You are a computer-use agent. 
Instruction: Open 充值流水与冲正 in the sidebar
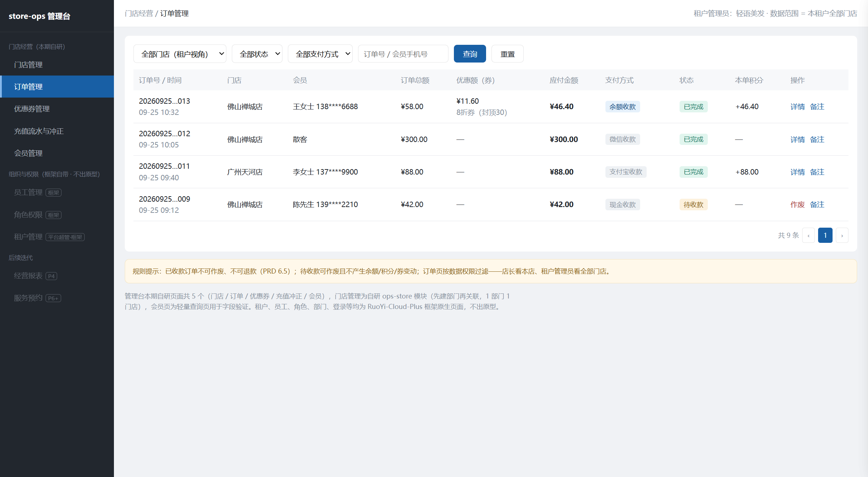[57, 131]
